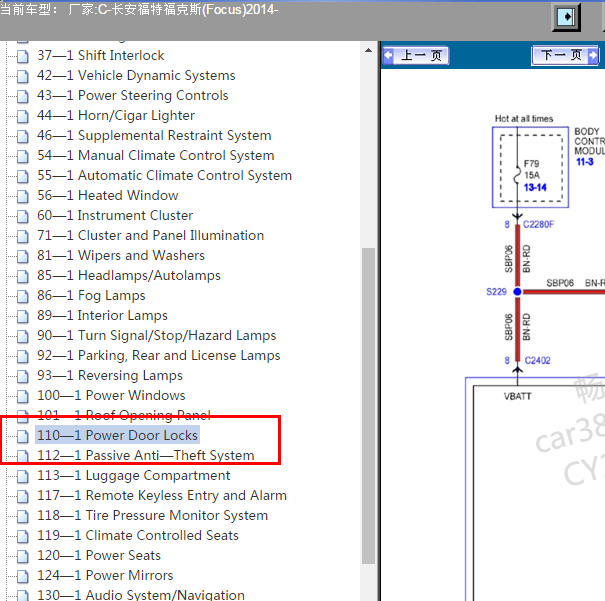This screenshot has height=601, width=605.
Task: Click document icon beside Power Windows
Action: coord(23,397)
